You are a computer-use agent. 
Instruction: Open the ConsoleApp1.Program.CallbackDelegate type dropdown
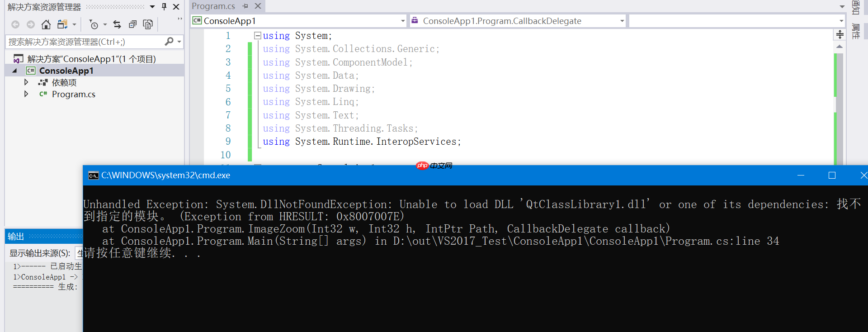pos(622,21)
